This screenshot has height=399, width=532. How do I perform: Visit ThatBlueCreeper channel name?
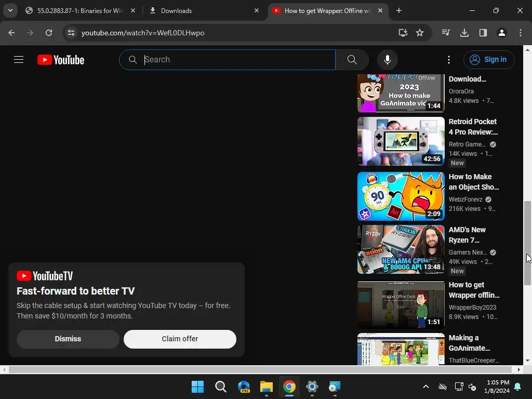click(474, 361)
